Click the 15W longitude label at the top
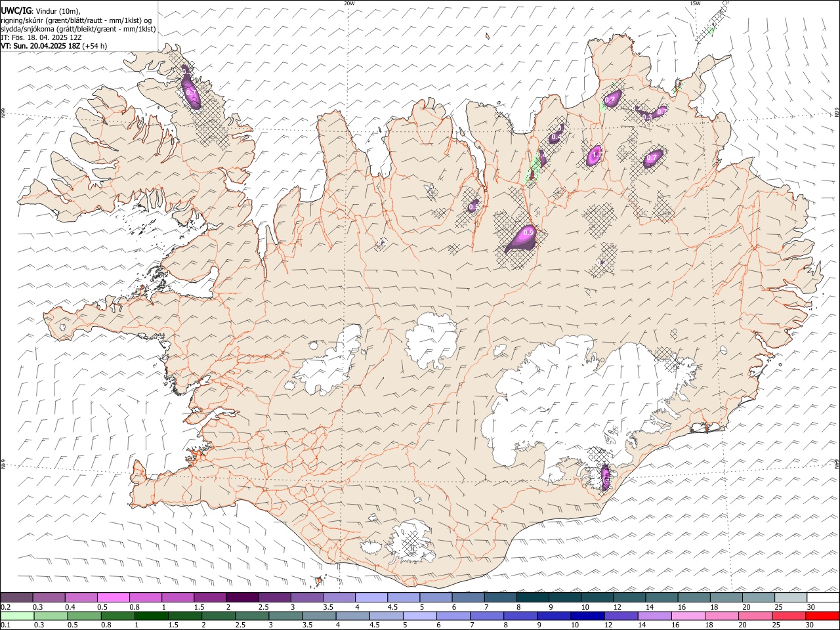 click(x=695, y=3)
